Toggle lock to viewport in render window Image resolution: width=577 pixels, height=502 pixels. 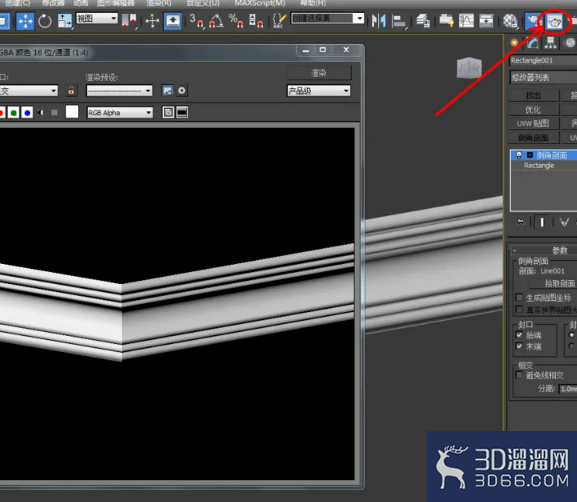[71, 91]
